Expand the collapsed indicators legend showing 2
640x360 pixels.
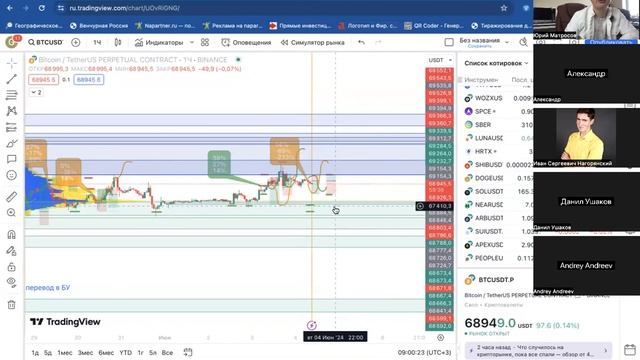pos(36,92)
